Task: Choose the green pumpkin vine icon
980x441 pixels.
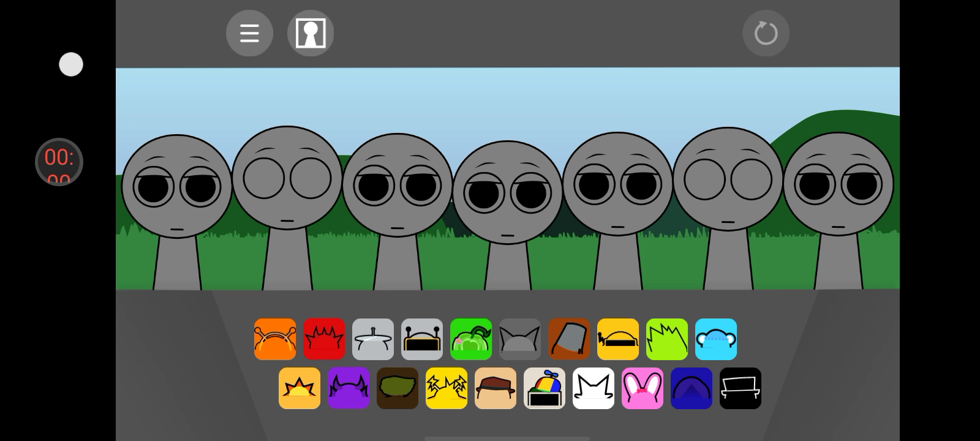Action: tap(471, 339)
